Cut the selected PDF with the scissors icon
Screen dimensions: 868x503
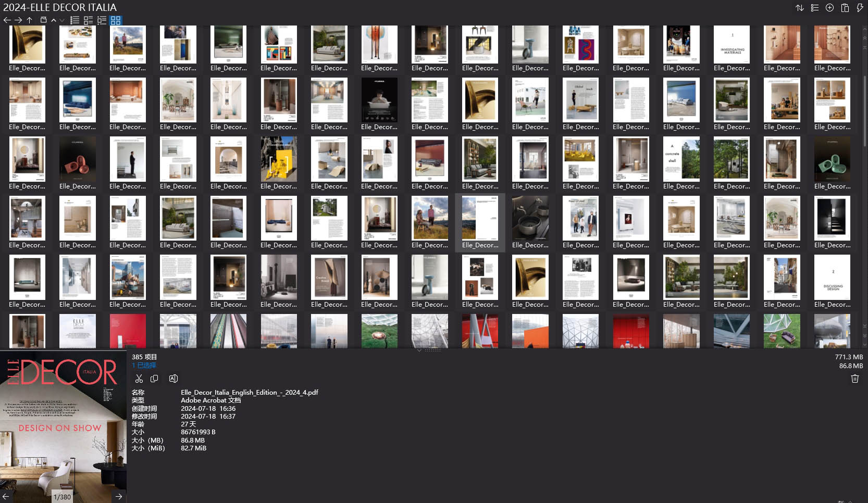pyautogui.click(x=139, y=379)
